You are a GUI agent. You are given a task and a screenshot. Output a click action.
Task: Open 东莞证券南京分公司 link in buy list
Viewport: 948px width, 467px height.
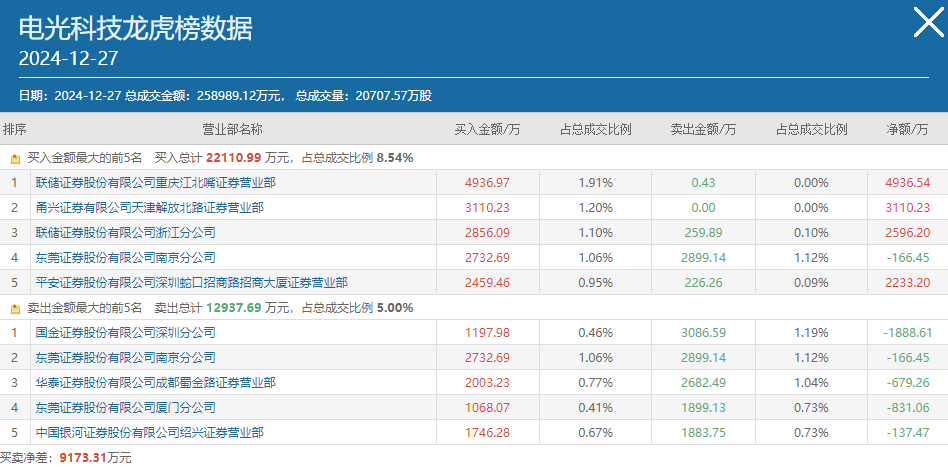126,258
